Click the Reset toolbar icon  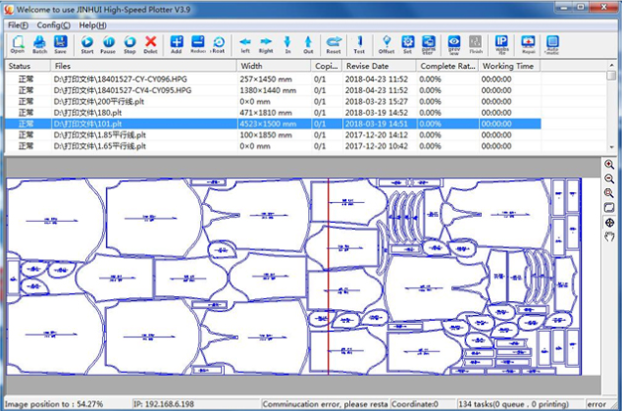(x=334, y=44)
